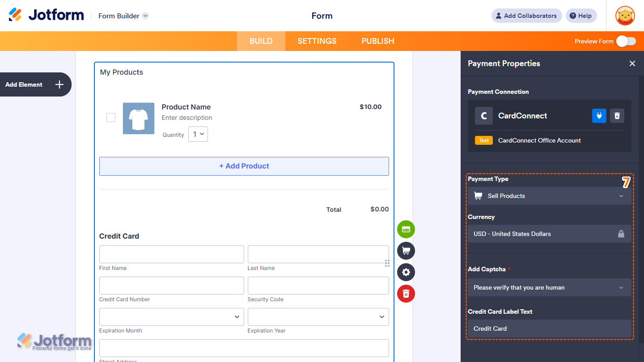Click the lock toggle on the Currency field
This screenshot has height=362, width=644.
click(621, 233)
